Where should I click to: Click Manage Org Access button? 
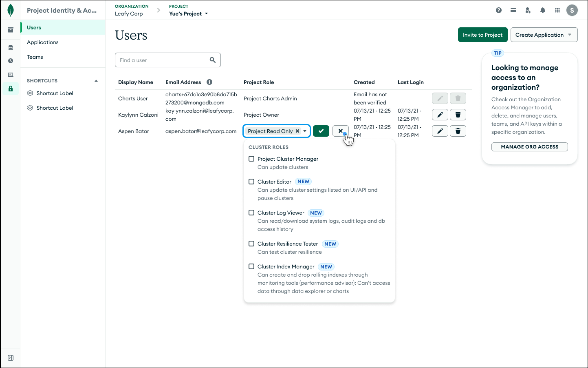[529, 147]
